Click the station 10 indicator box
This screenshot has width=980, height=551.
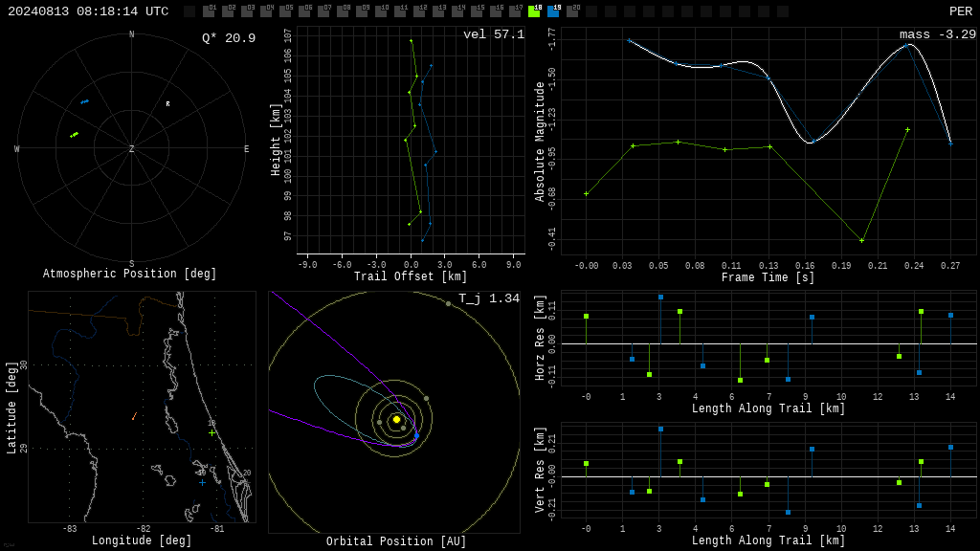coord(381,11)
